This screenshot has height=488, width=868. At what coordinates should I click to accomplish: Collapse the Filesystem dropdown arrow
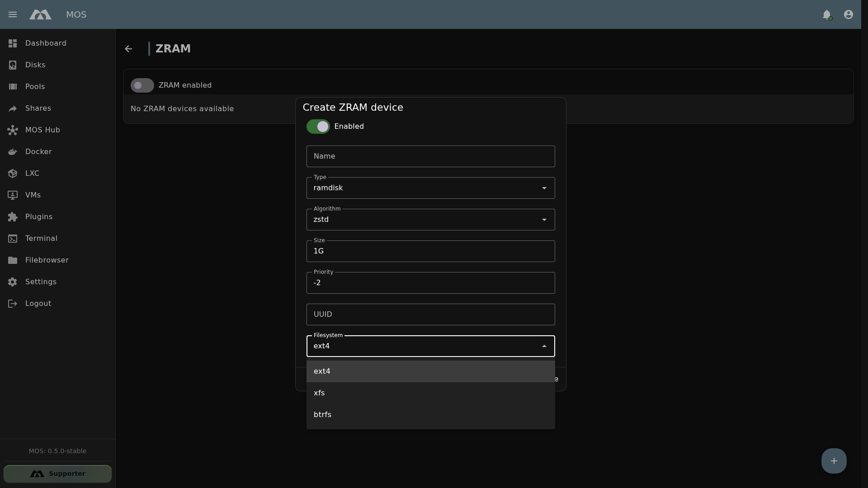544,346
